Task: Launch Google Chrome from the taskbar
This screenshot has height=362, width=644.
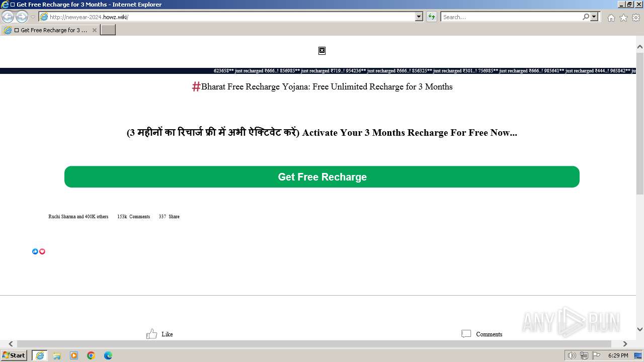Action: pos(91,355)
